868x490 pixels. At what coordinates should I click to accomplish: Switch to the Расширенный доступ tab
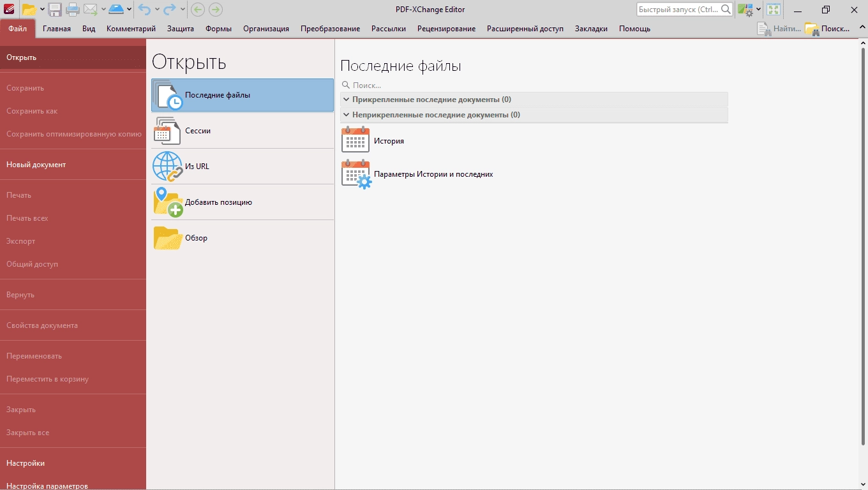coord(525,29)
